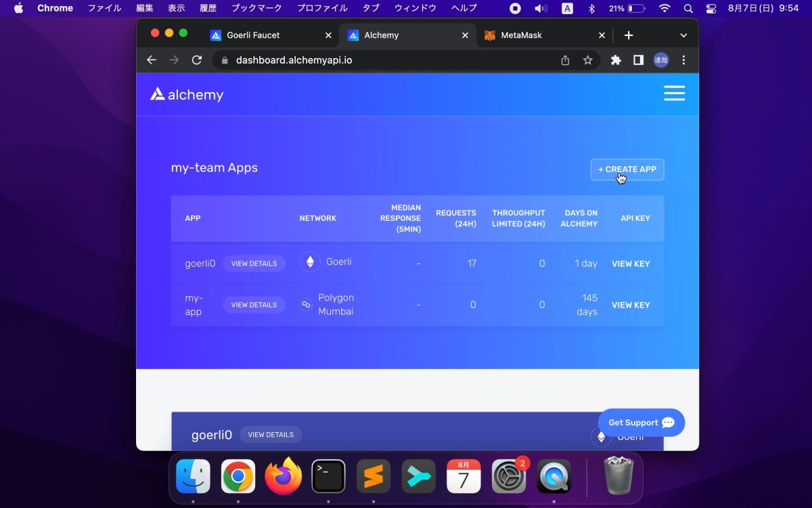The height and width of the screenshot is (508, 812).
Task: Click the 'goerli0' app name in table
Action: click(200, 263)
